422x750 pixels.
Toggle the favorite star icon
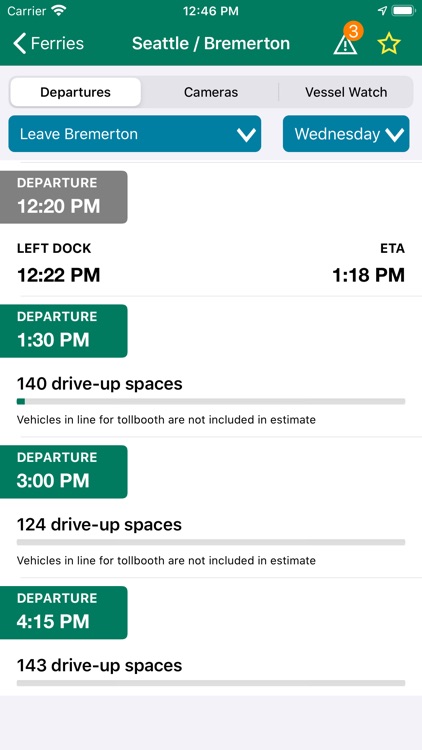point(389,44)
